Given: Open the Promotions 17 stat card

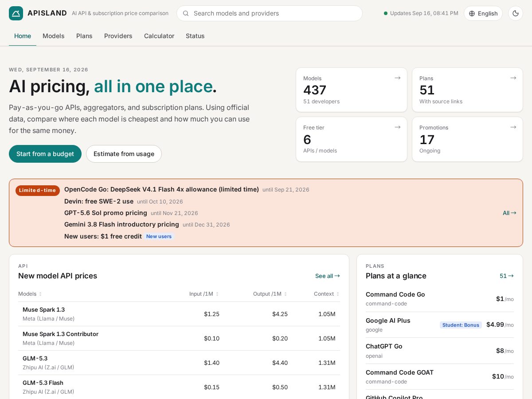Looking at the screenshot, I should click(467, 139).
